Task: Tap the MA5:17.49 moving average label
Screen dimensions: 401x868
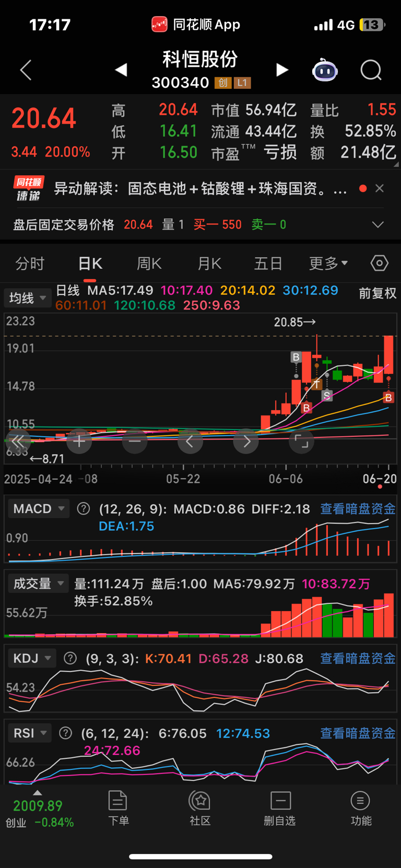Action: (x=120, y=290)
